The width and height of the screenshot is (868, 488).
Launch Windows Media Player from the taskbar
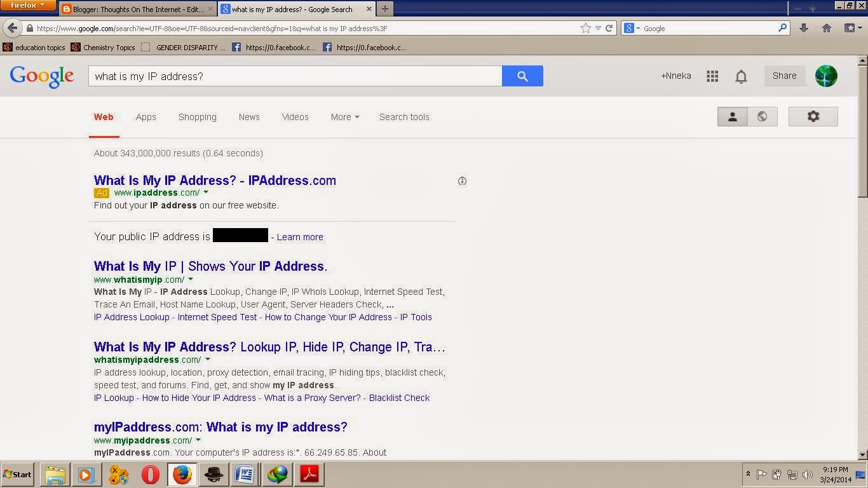point(86,475)
